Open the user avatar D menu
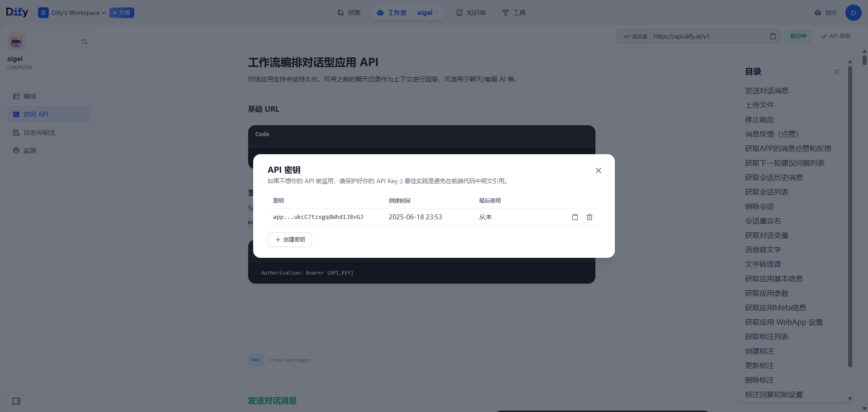 (x=854, y=13)
